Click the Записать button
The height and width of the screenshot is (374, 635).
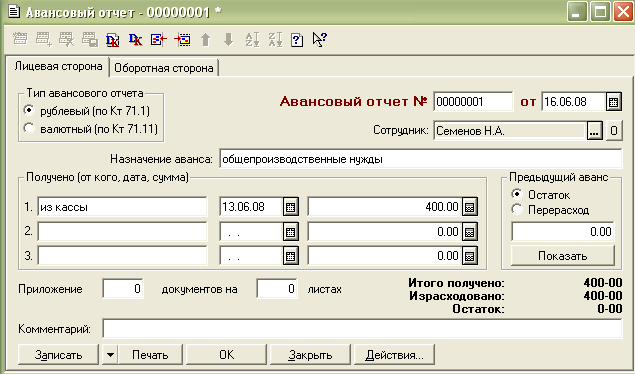click(58, 355)
